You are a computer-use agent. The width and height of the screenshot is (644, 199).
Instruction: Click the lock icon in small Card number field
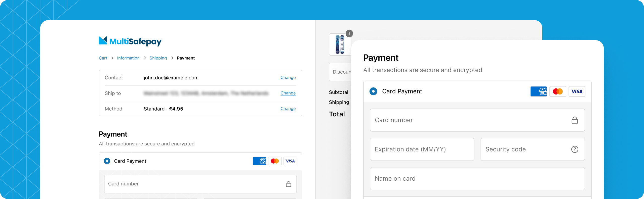click(289, 184)
